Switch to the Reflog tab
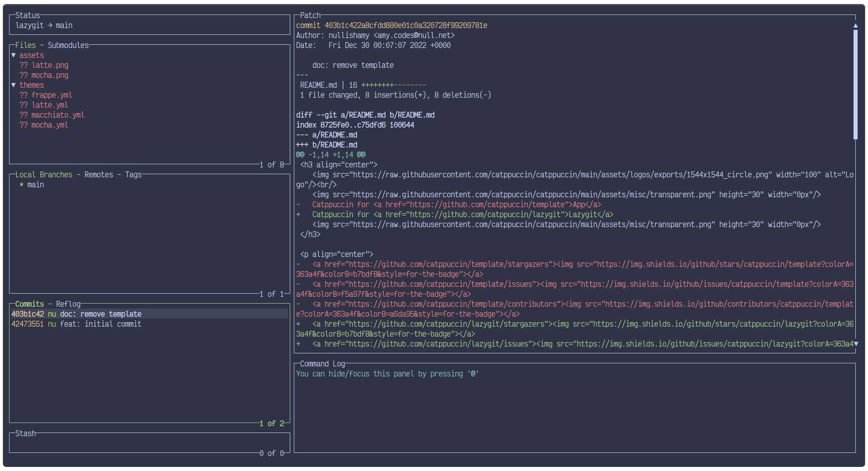Image resolution: width=868 pixels, height=471 pixels. (x=68, y=304)
